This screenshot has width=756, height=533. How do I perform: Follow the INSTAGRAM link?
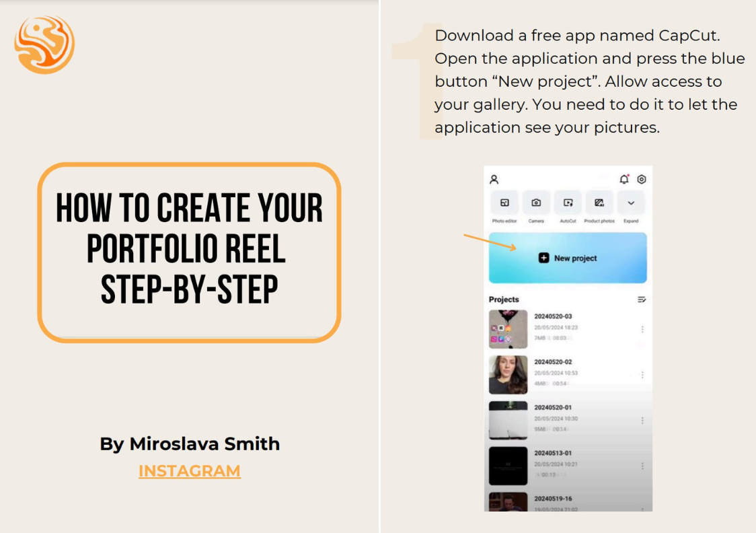(x=189, y=471)
